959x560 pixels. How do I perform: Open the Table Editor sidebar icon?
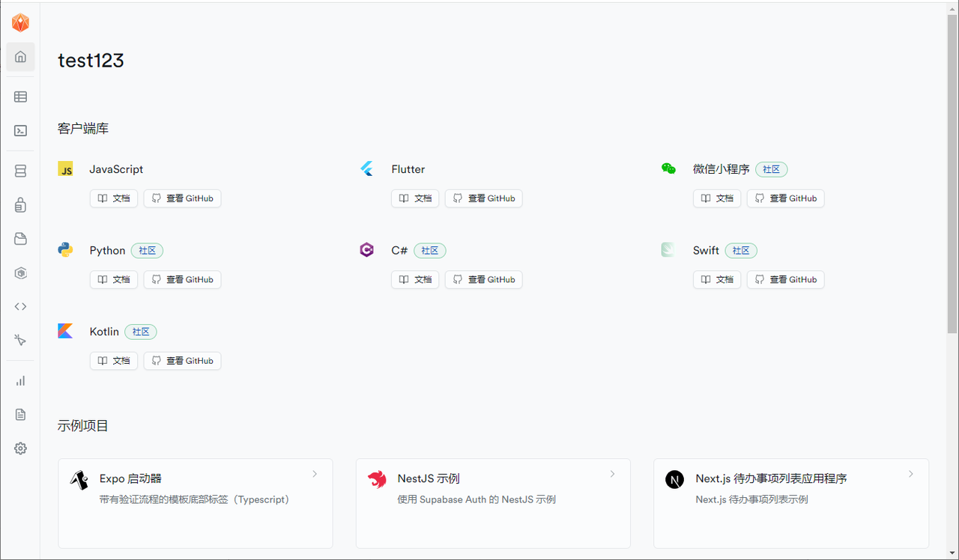tap(20, 97)
